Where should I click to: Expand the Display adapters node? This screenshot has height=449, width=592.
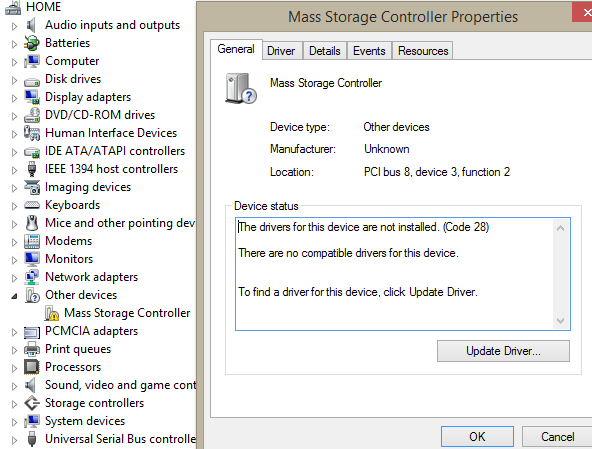(14, 98)
